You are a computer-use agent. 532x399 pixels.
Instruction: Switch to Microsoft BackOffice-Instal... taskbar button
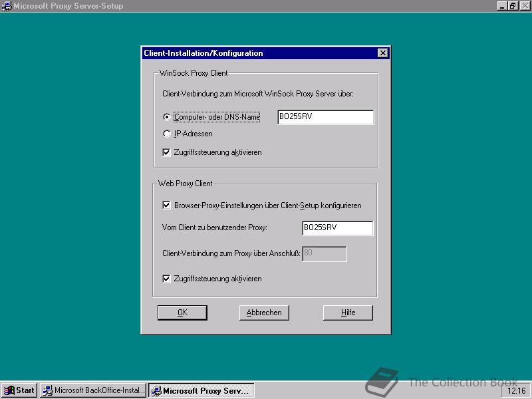coord(93,390)
